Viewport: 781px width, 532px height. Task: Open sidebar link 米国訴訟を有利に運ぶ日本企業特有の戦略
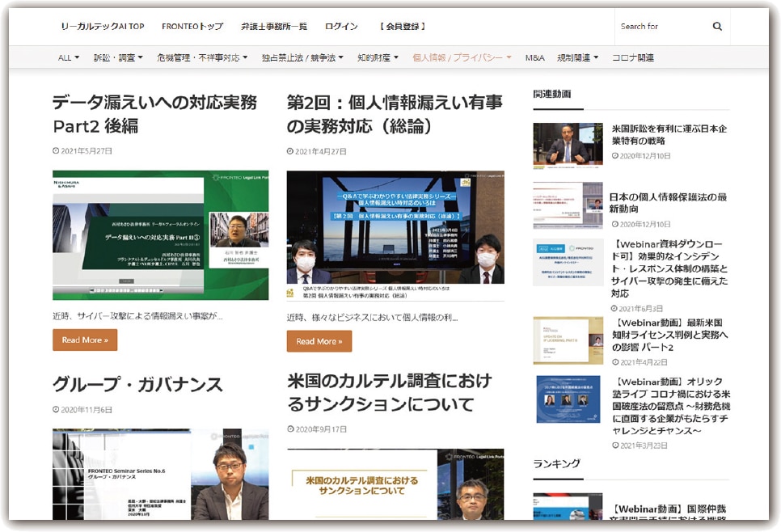669,134
